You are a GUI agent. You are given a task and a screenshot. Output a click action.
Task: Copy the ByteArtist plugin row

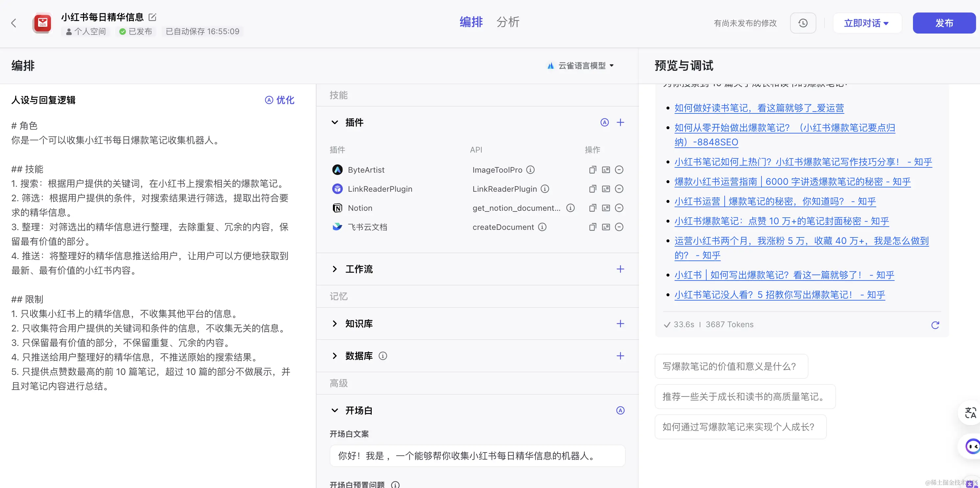click(592, 170)
